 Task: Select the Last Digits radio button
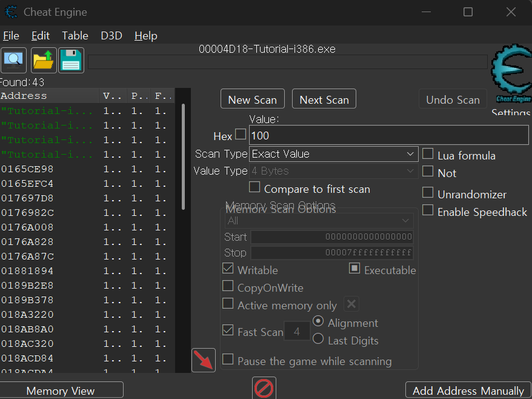tap(318, 340)
